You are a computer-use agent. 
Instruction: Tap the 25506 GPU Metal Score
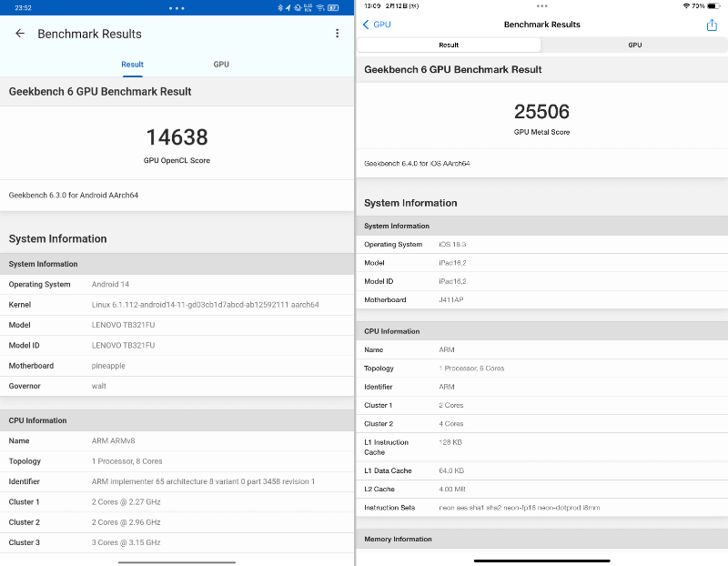[x=542, y=109]
